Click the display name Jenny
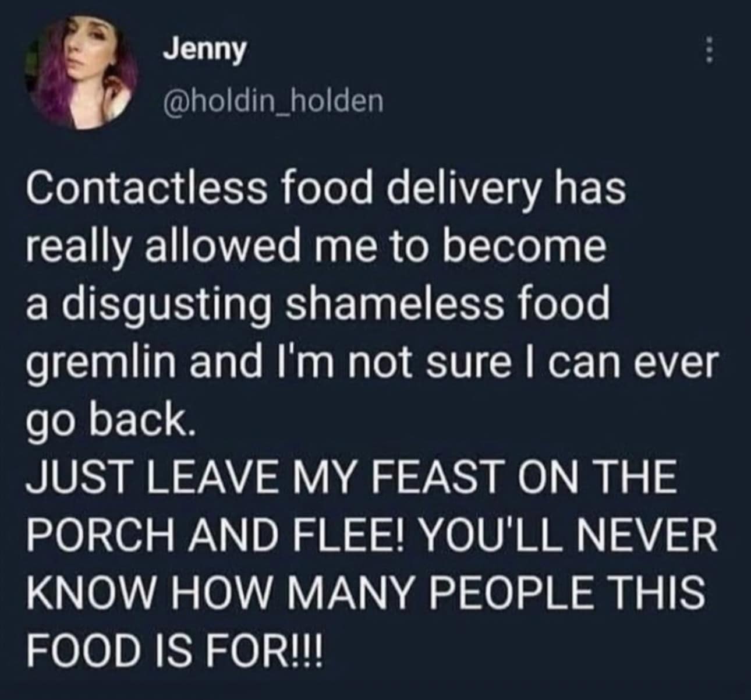 coord(205,51)
